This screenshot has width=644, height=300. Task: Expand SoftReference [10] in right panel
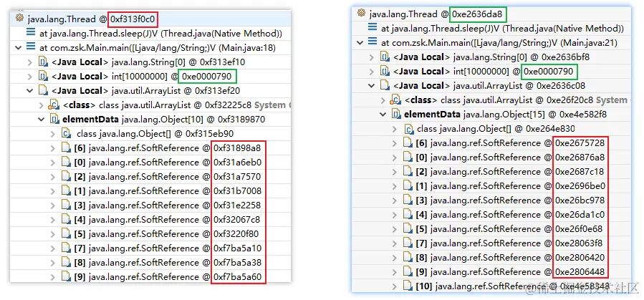pos(395,286)
